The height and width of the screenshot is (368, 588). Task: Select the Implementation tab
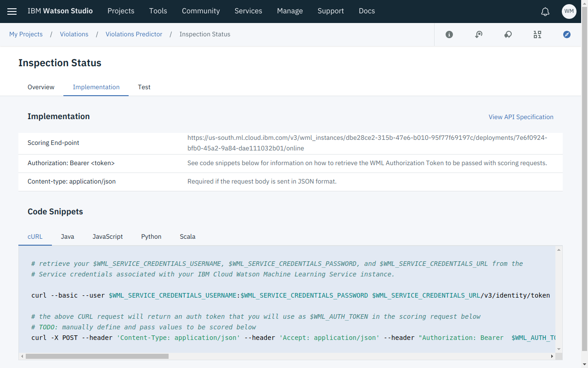96,87
